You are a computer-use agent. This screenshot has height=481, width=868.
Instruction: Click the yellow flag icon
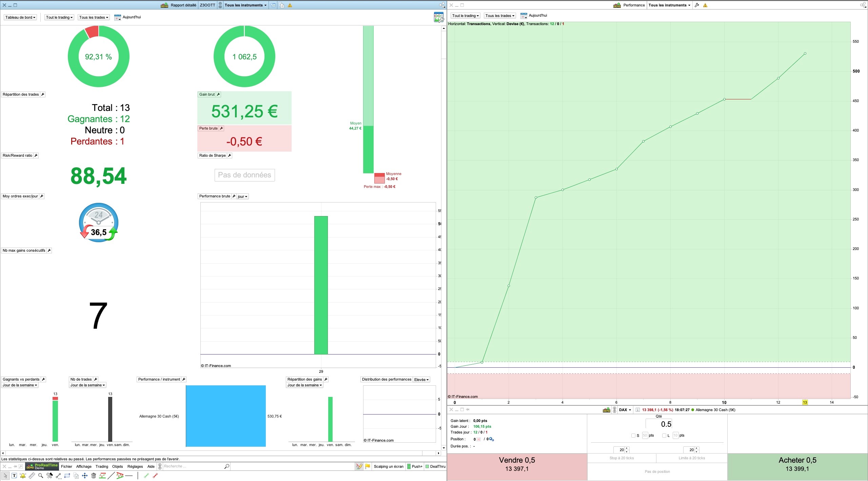click(x=367, y=466)
